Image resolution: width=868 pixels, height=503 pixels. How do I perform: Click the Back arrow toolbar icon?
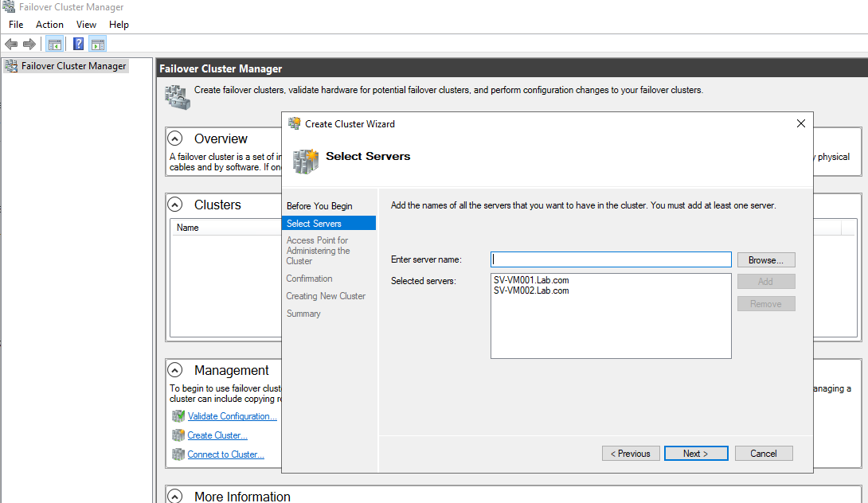tap(11, 44)
